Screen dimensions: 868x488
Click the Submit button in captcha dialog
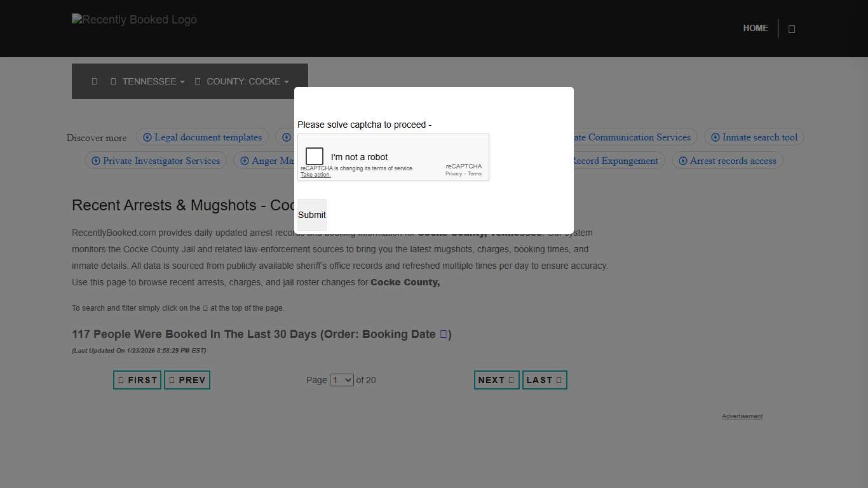coord(311,215)
